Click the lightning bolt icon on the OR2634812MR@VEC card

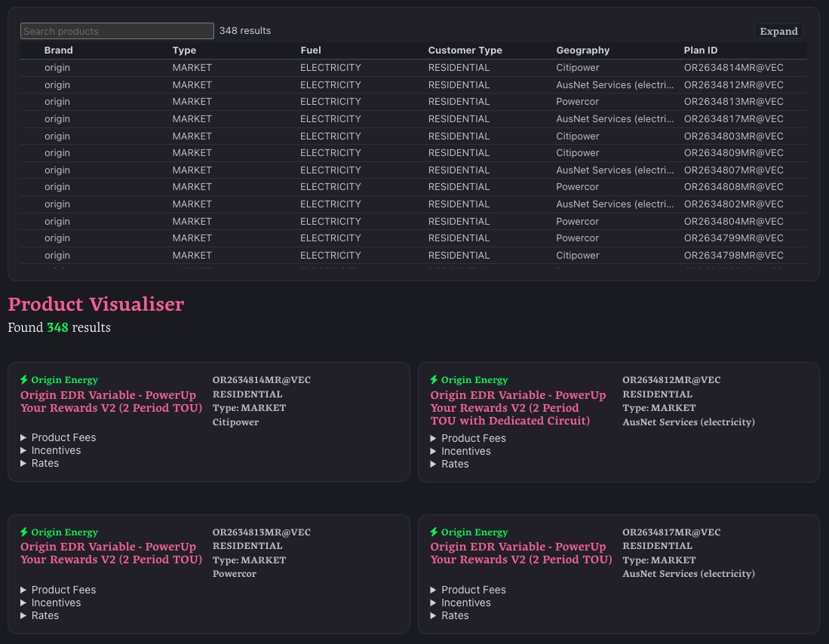point(434,379)
